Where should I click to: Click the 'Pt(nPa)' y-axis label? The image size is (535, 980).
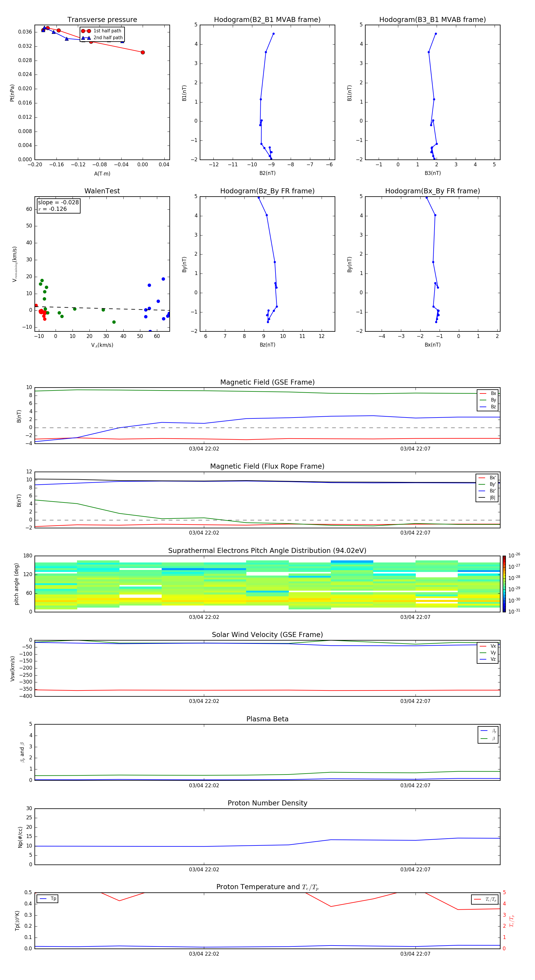click(x=12, y=92)
